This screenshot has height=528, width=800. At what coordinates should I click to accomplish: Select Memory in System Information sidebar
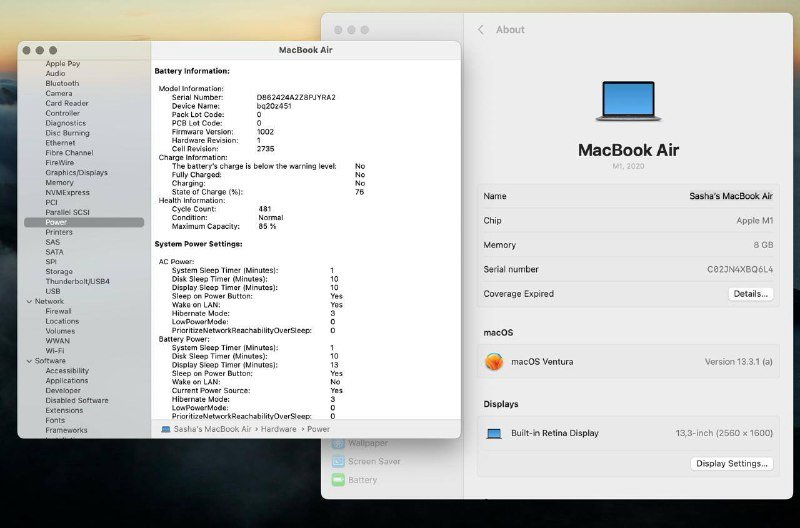click(59, 183)
